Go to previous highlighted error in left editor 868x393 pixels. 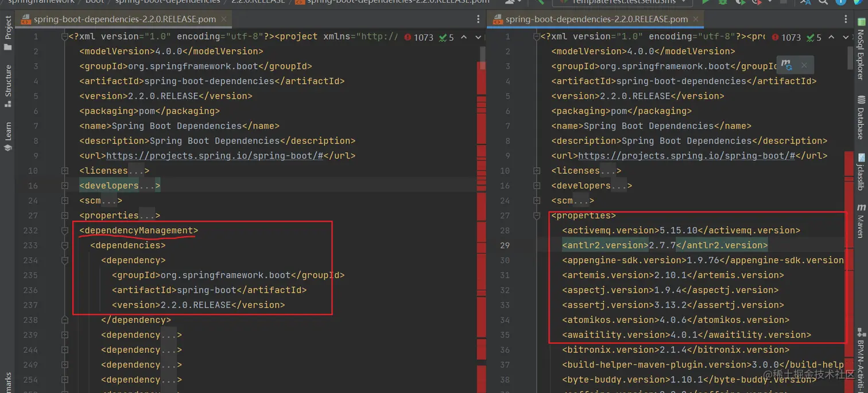coord(464,37)
